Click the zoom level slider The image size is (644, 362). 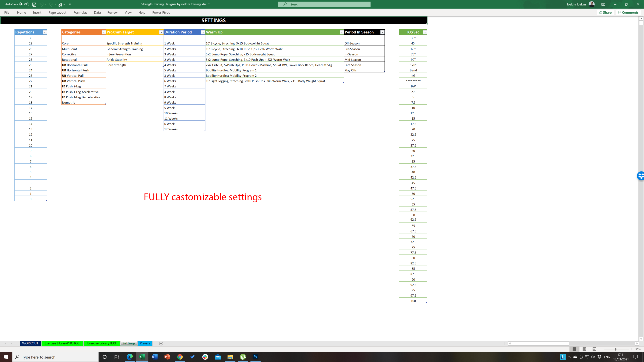tap(615, 349)
